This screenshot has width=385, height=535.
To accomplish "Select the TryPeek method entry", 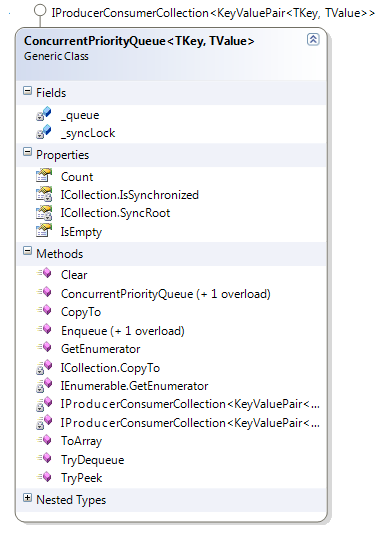I will tap(81, 478).
